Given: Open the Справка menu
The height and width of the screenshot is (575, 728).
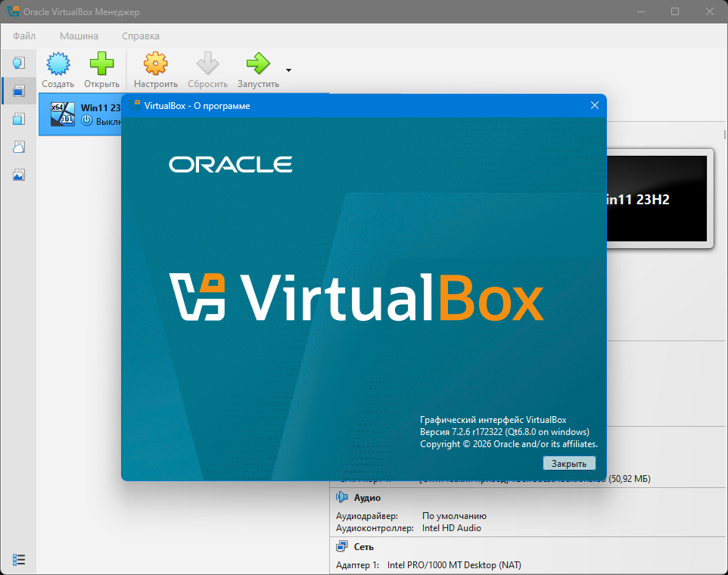Looking at the screenshot, I should (140, 36).
